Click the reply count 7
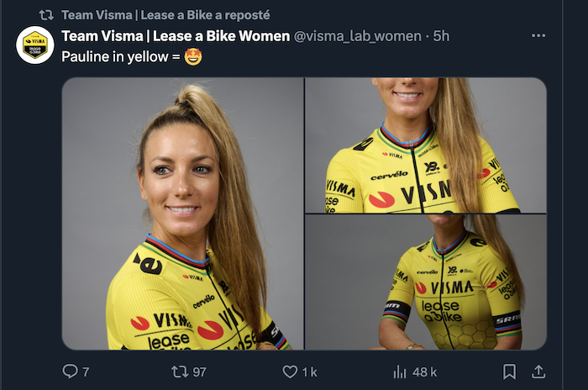This screenshot has width=588, height=390. [86, 372]
